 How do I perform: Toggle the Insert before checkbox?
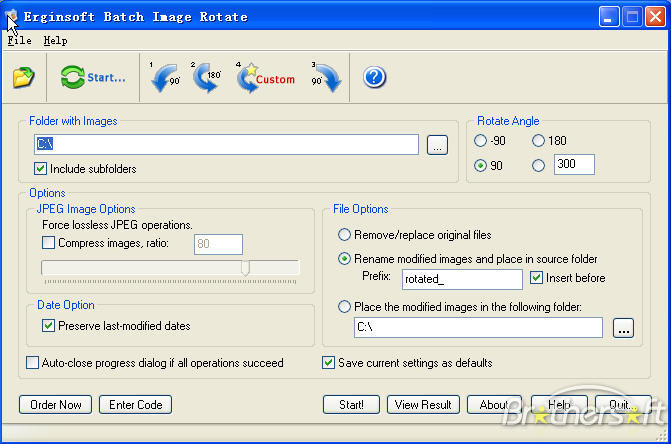[567, 278]
